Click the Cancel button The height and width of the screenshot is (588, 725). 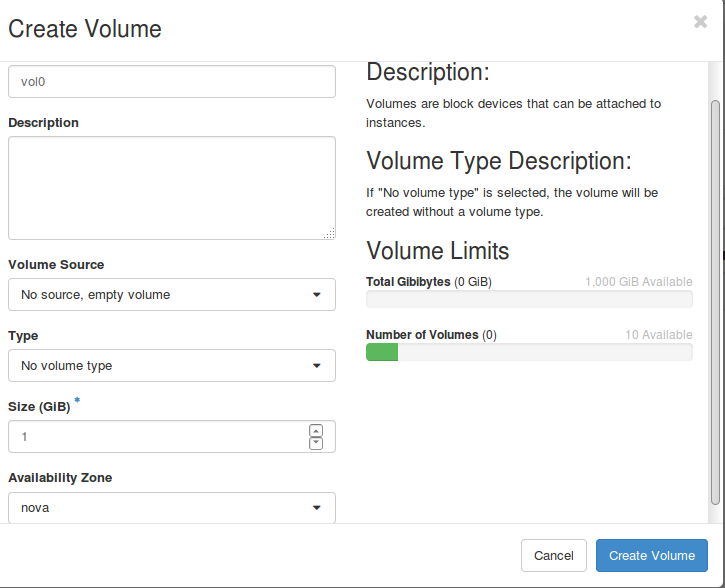(553, 555)
